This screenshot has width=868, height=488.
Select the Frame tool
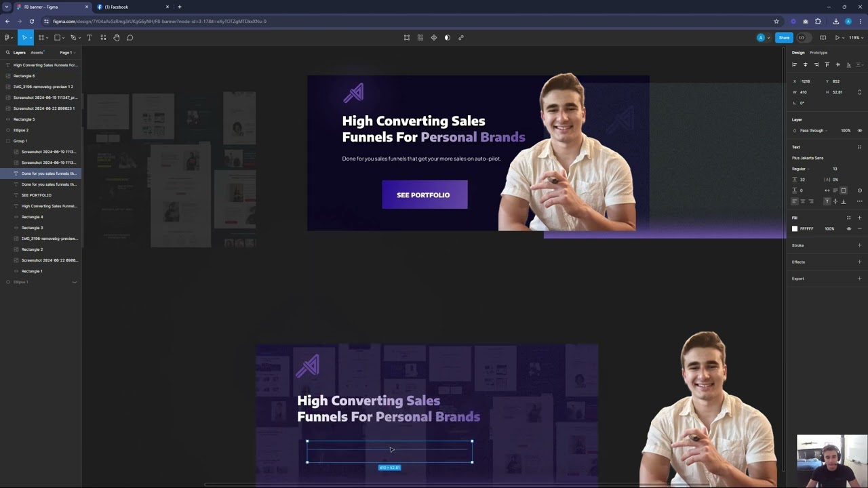[41, 37]
